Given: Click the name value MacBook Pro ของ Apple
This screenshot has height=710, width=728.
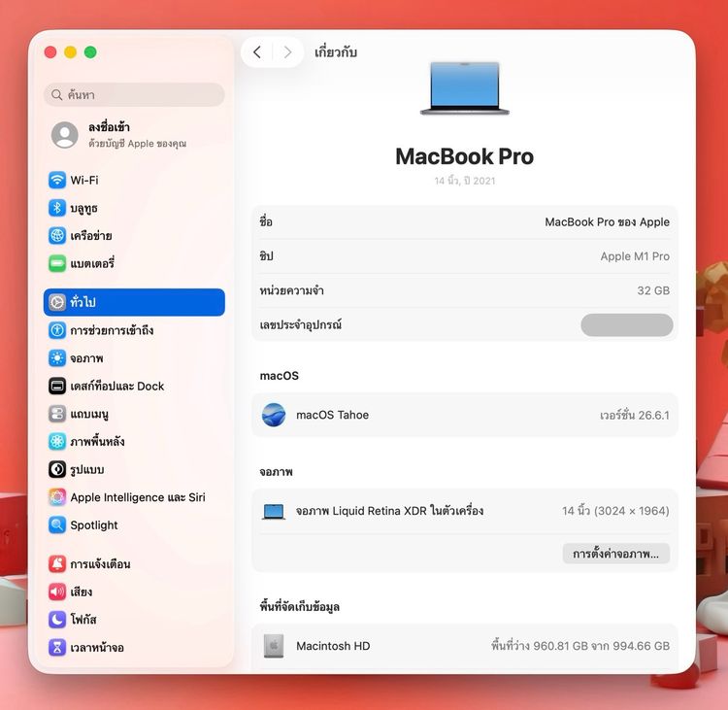Looking at the screenshot, I should point(608,222).
